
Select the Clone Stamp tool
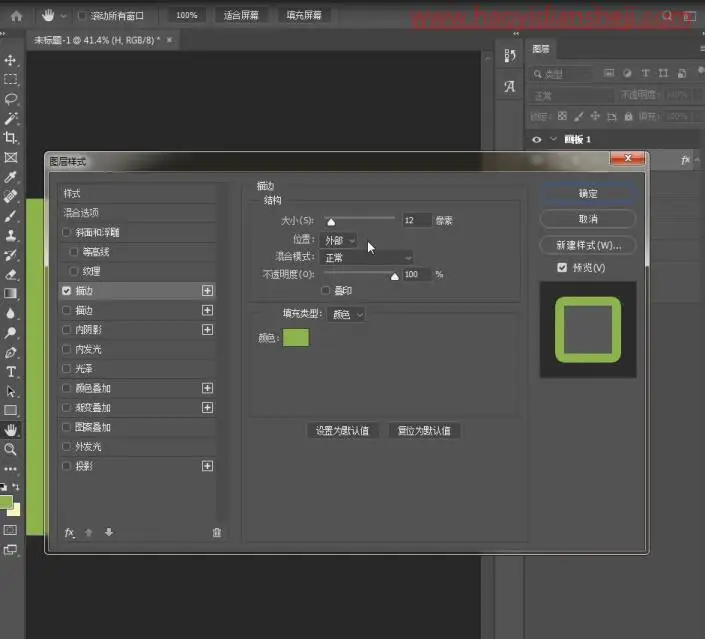coord(10,235)
